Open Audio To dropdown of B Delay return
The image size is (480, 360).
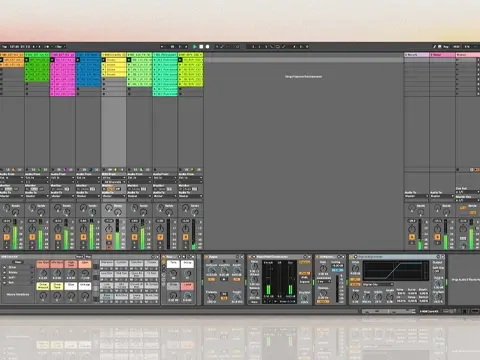pyautogui.click(x=442, y=196)
